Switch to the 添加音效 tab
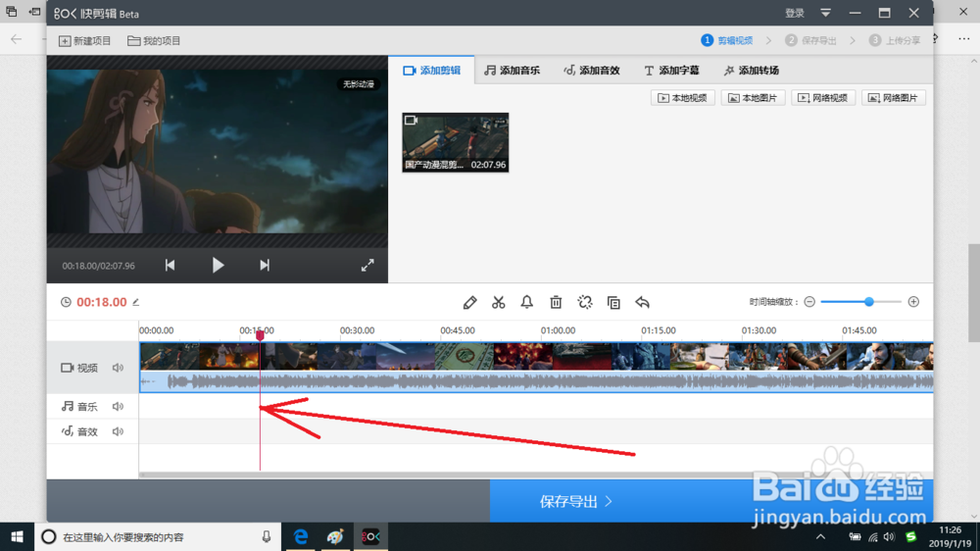Viewport: 980px width, 551px height. (x=591, y=70)
